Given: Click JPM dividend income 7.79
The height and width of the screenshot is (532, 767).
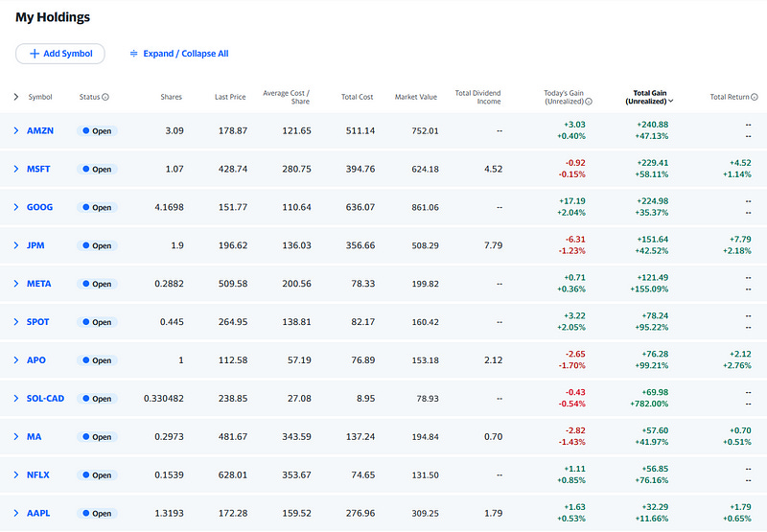Looking at the screenshot, I should pos(493,245).
